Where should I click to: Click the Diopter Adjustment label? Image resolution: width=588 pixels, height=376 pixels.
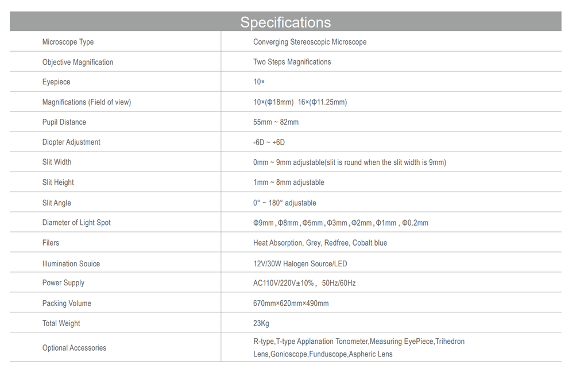pos(71,142)
